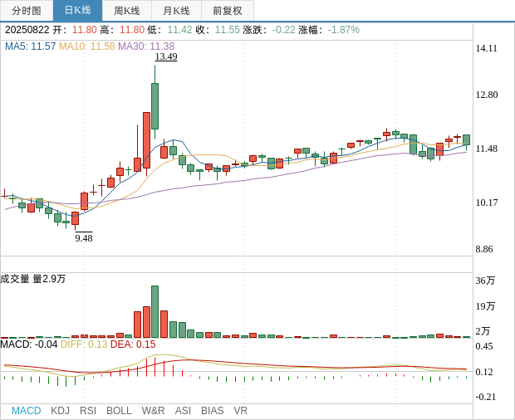The image size is (515, 420).
Task: Click the MA10: 11.58 legend
Action: (x=86, y=46)
